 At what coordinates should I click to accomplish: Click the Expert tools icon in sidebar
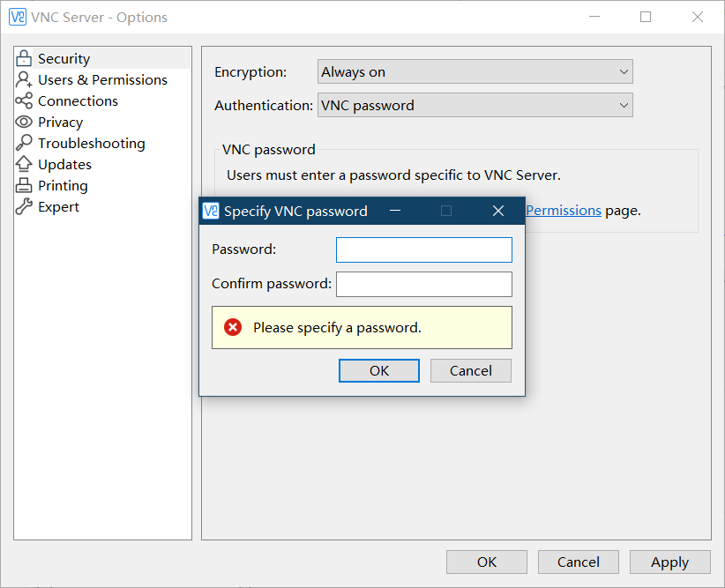(x=26, y=206)
